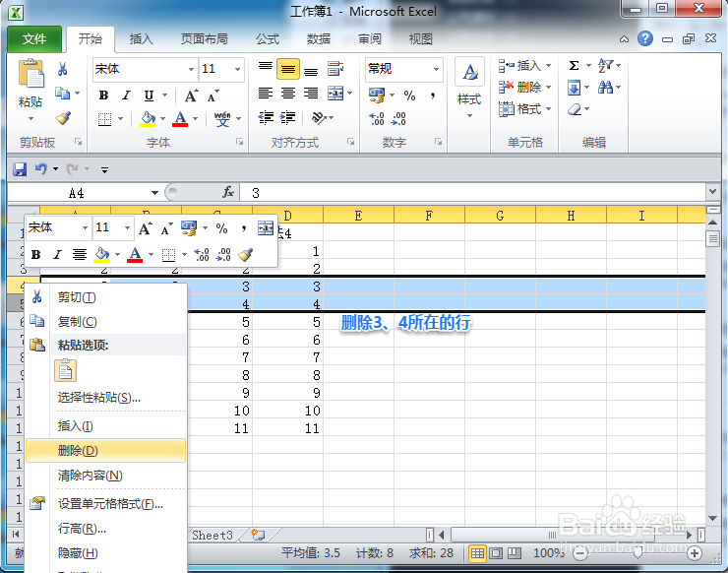728x573 pixels.
Task: Click the ribbon increase decimal icon
Action: click(377, 119)
